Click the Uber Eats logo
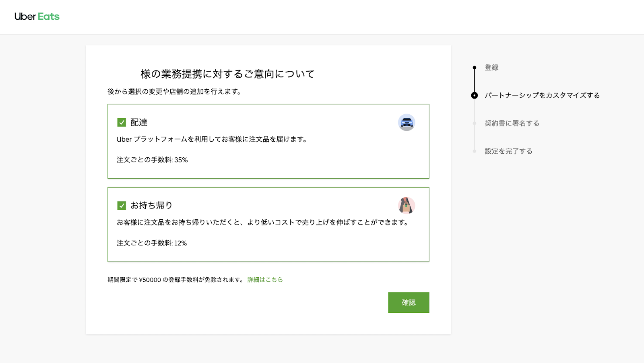The image size is (644, 363). 37,16
